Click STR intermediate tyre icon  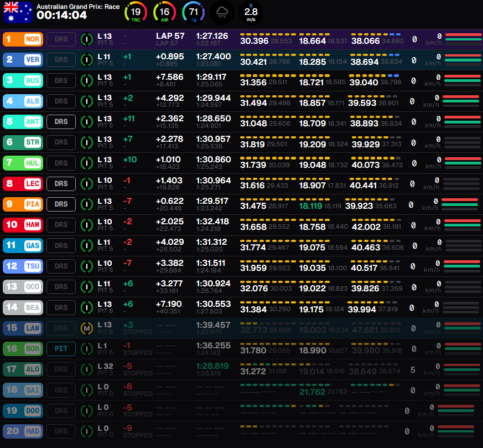tap(86, 142)
